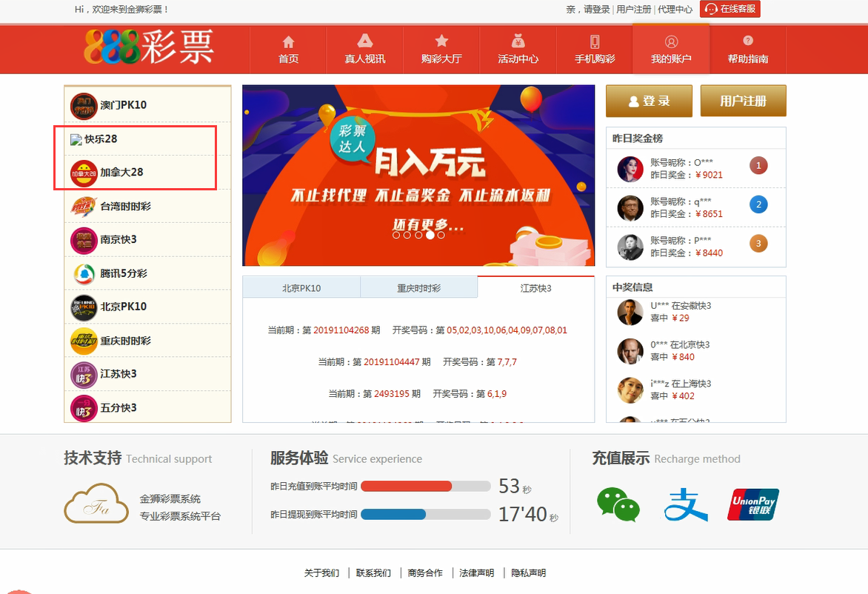Open 在线客服 online support button

730,9
